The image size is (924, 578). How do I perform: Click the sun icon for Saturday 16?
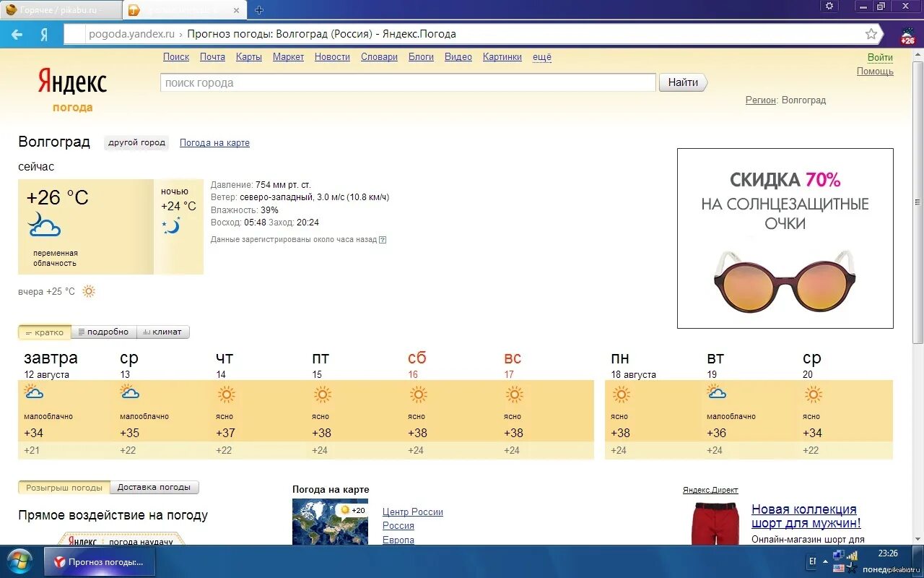coord(418,394)
